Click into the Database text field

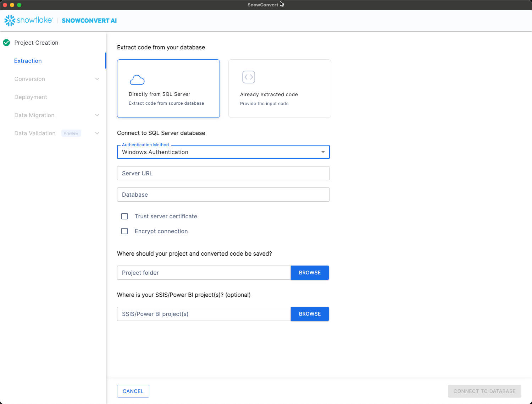(223, 195)
